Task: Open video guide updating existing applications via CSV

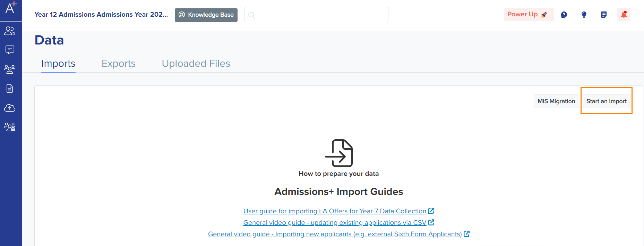Action: coord(335,222)
